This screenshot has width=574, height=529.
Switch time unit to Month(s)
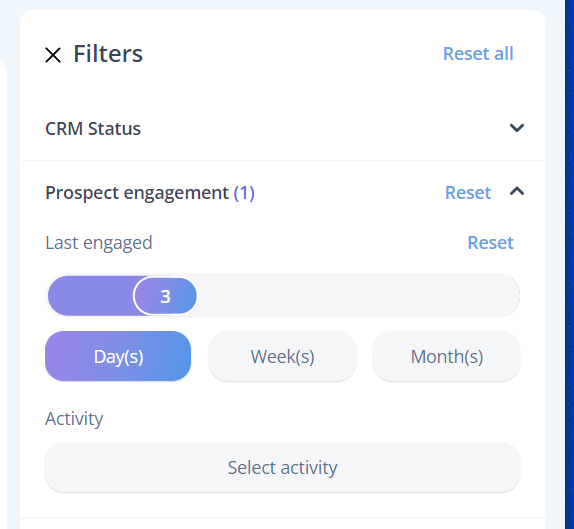446,356
